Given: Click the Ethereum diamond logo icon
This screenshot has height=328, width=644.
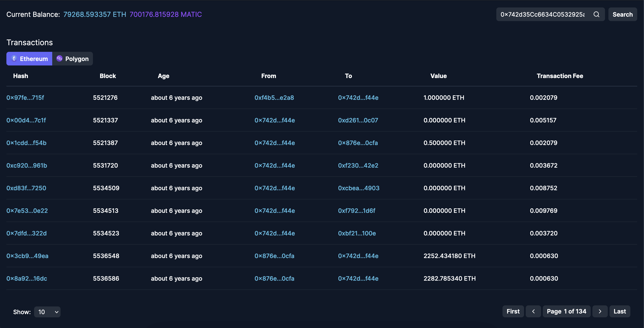Looking at the screenshot, I should [14, 59].
